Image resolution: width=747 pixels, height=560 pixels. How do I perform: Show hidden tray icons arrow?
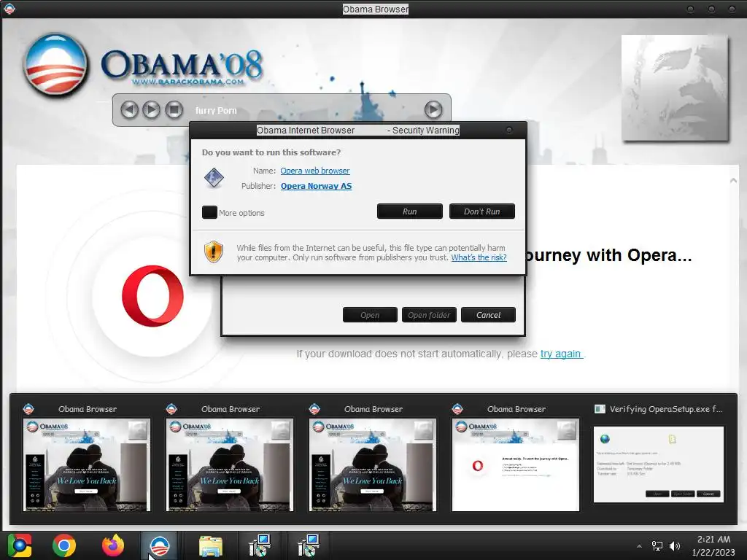pyautogui.click(x=639, y=546)
